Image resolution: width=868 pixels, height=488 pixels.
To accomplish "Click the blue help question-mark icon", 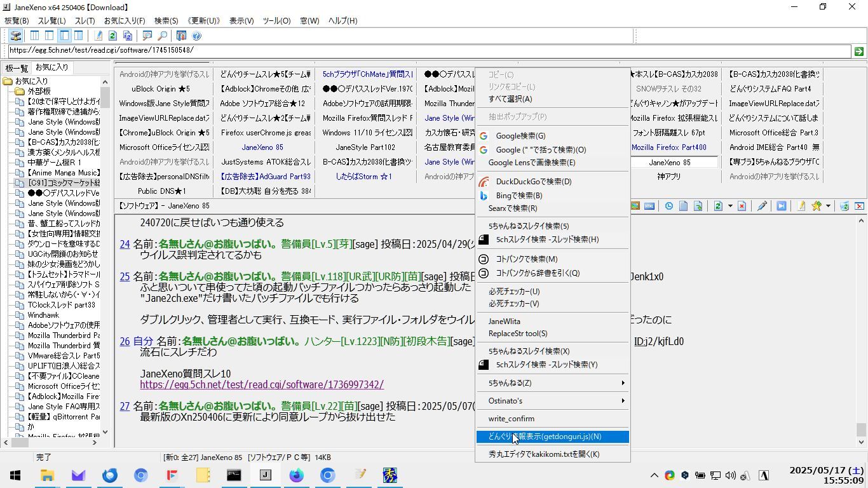I will coord(196,36).
